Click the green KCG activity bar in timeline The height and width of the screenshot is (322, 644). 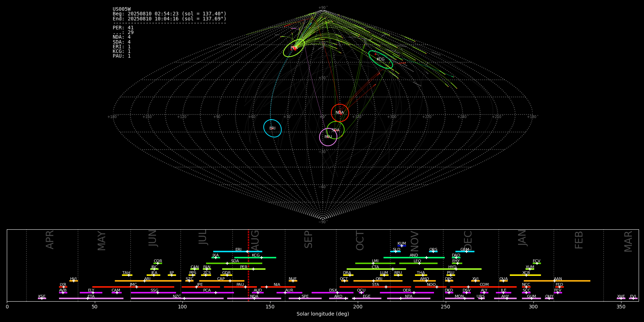pyautogui.click(x=255, y=258)
